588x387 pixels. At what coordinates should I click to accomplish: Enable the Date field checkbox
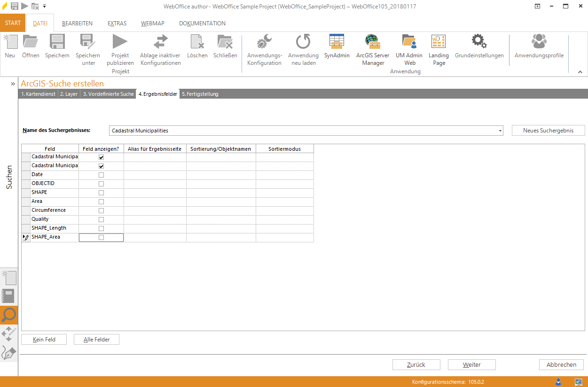[101, 175]
